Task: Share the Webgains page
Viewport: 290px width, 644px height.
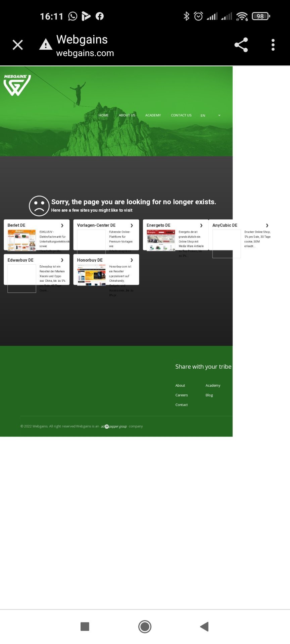Action: [241, 45]
